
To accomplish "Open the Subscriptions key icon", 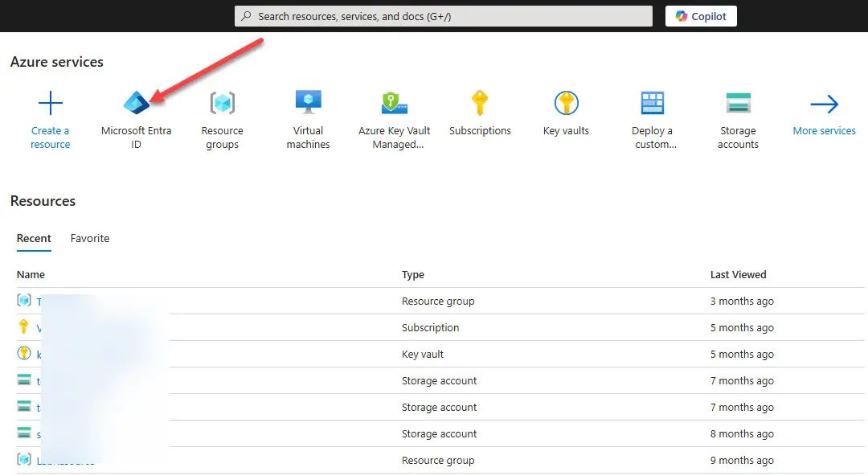I will tap(480, 103).
